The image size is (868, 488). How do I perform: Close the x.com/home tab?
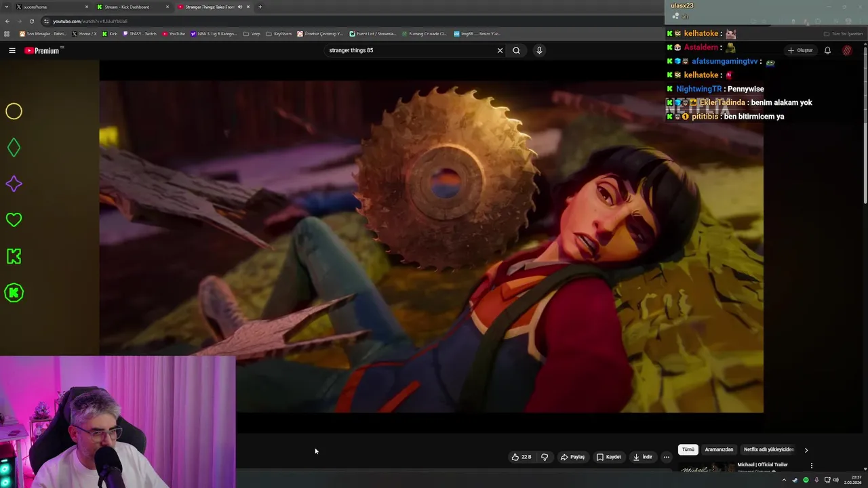pyautogui.click(x=87, y=7)
